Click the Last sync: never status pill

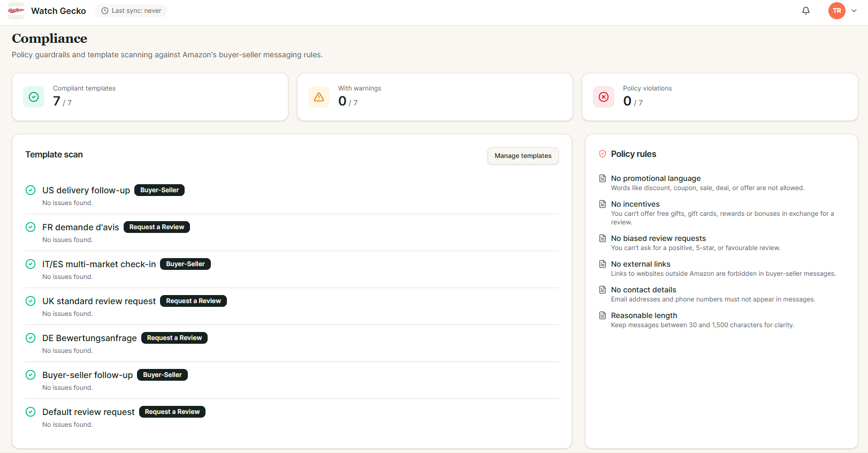click(x=131, y=11)
